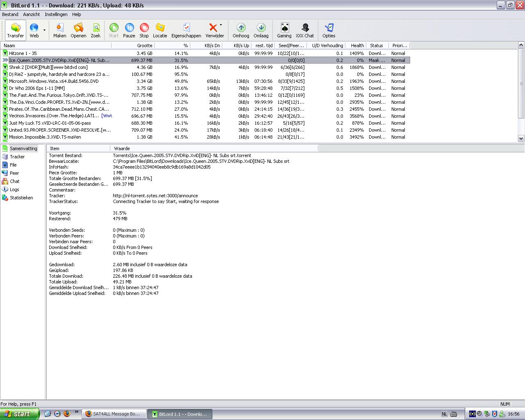Select the Chat side tab
The height and width of the screenshot is (420, 525).
11,181
